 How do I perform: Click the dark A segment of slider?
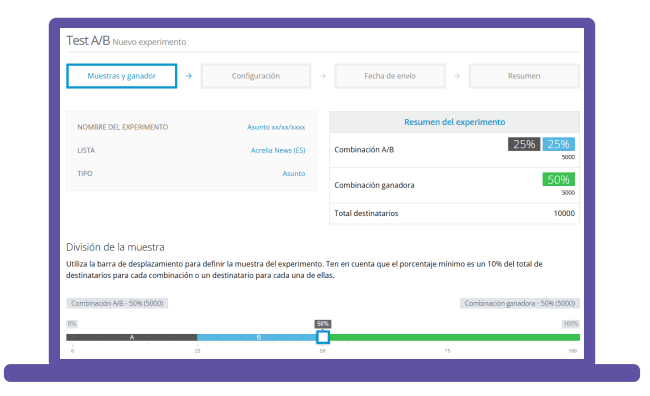point(131,338)
